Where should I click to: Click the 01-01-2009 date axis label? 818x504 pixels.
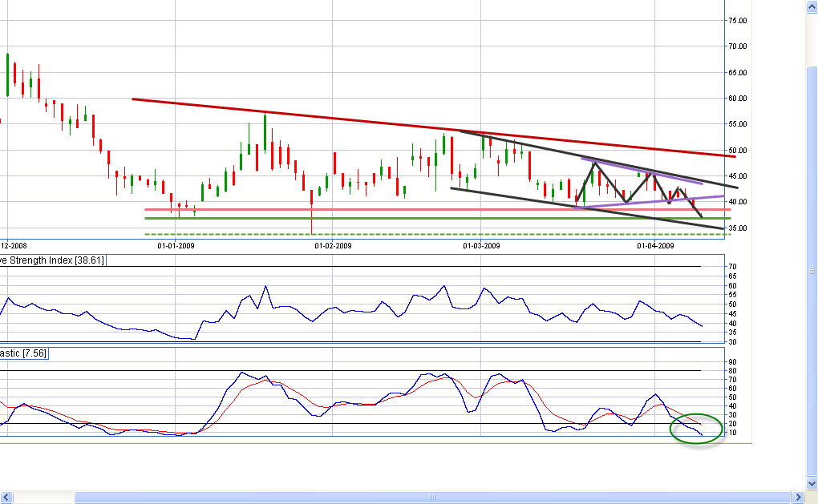pos(176,245)
